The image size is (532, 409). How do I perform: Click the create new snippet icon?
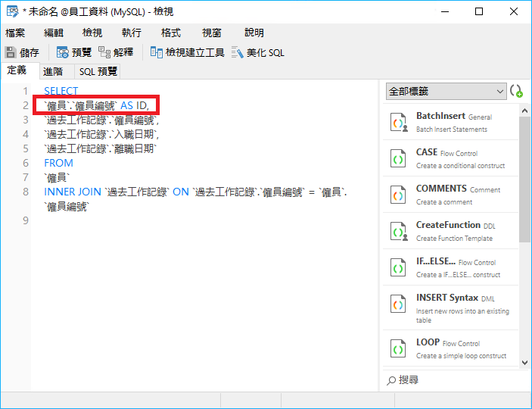pyautogui.click(x=516, y=91)
